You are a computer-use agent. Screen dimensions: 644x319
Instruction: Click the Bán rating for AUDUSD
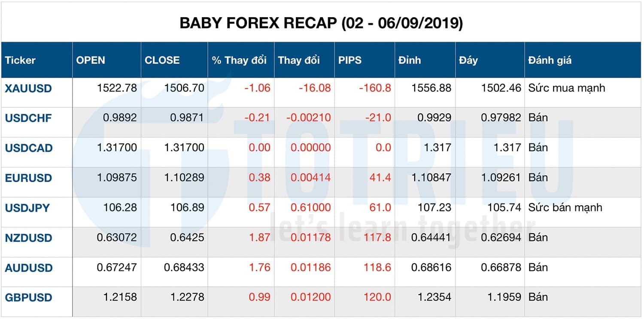click(537, 267)
